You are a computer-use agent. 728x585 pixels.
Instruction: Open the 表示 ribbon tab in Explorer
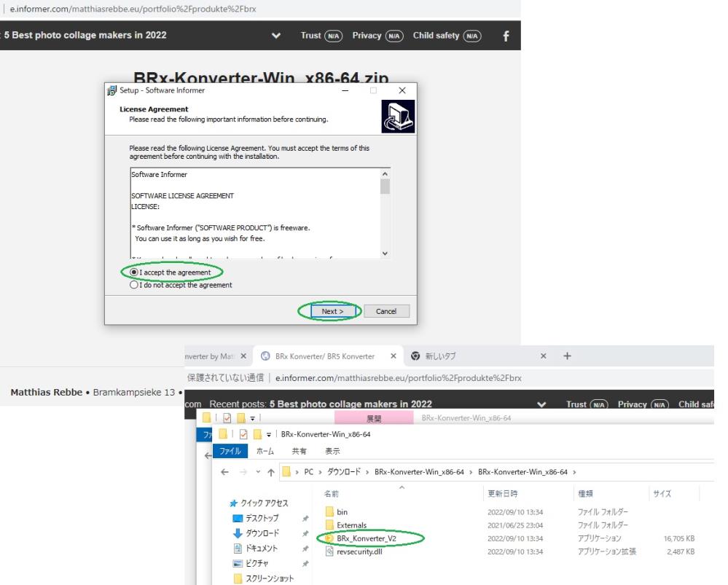point(332,451)
